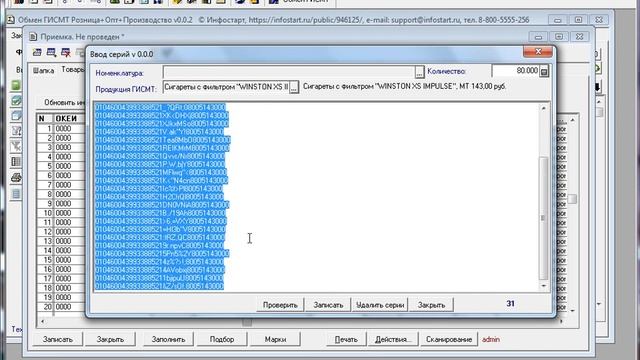640x360 pixels.
Task: Switch to the Товары tab
Action: pos(73,70)
